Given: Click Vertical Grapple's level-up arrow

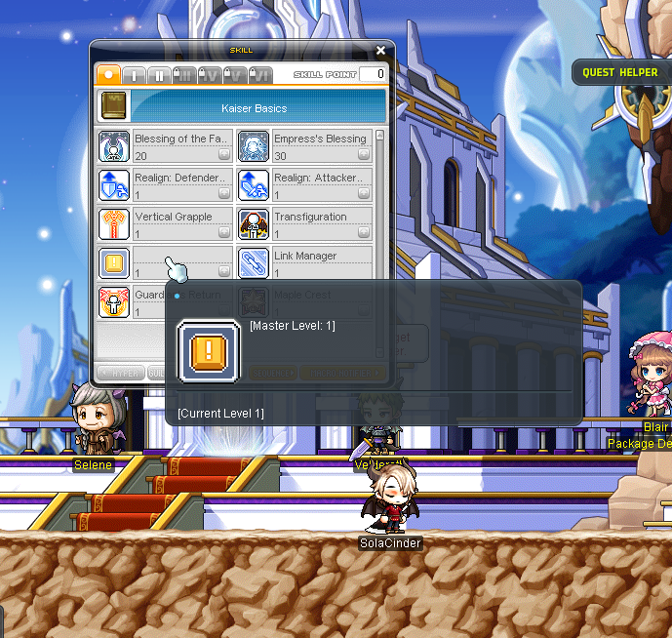Looking at the screenshot, I should coord(224,232).
